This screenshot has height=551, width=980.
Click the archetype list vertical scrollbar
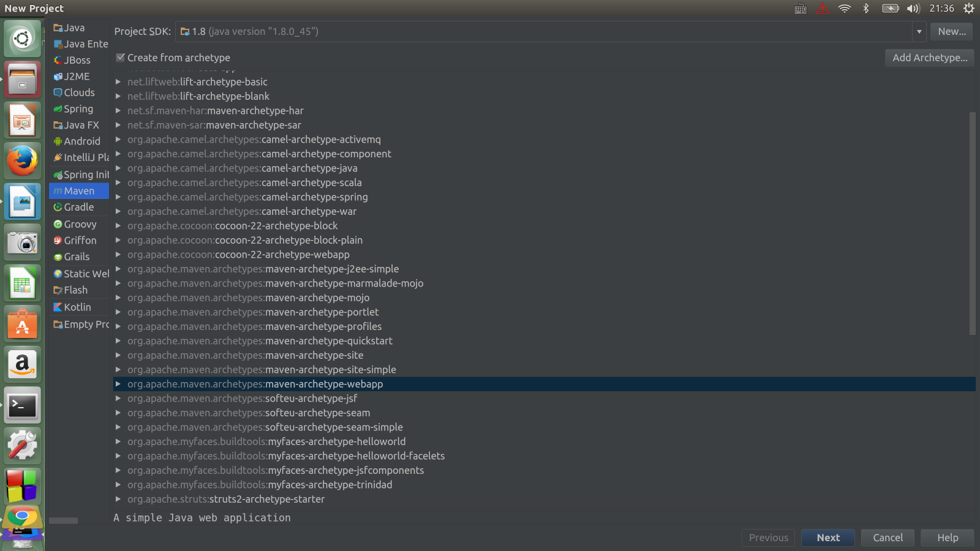pyautogui.click(x=972, y=223)
